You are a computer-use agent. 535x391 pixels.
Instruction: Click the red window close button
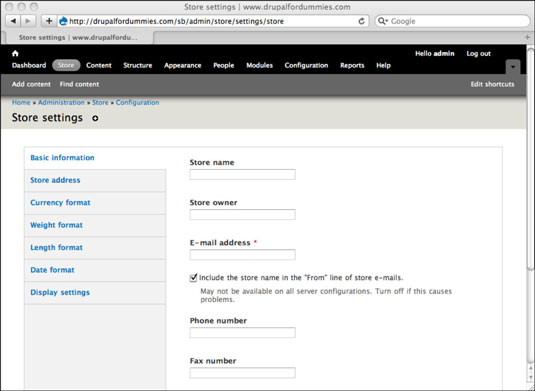(x=10, y=6)
